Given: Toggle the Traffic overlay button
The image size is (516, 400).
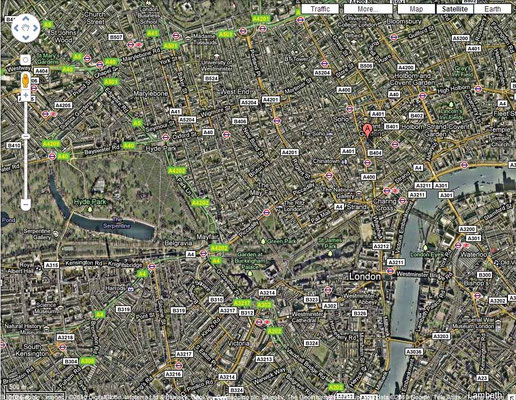Looking at the screenshot, I should click(x=320, y=9).
